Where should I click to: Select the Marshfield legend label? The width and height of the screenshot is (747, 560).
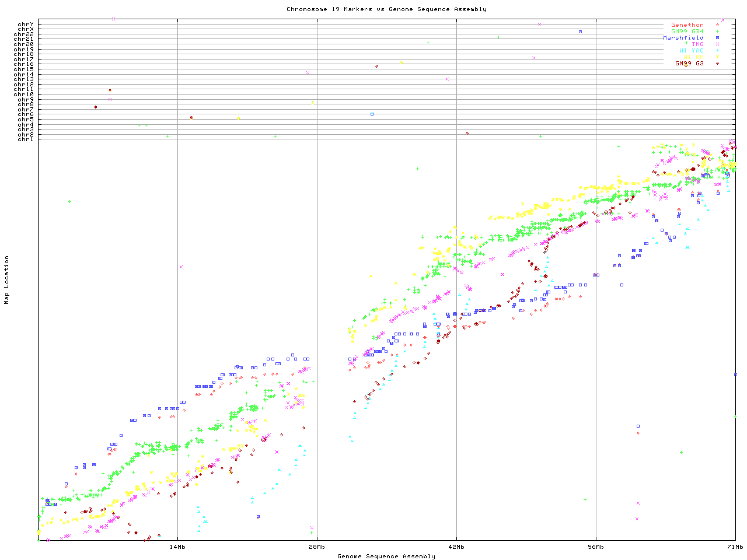coord(683,38)
